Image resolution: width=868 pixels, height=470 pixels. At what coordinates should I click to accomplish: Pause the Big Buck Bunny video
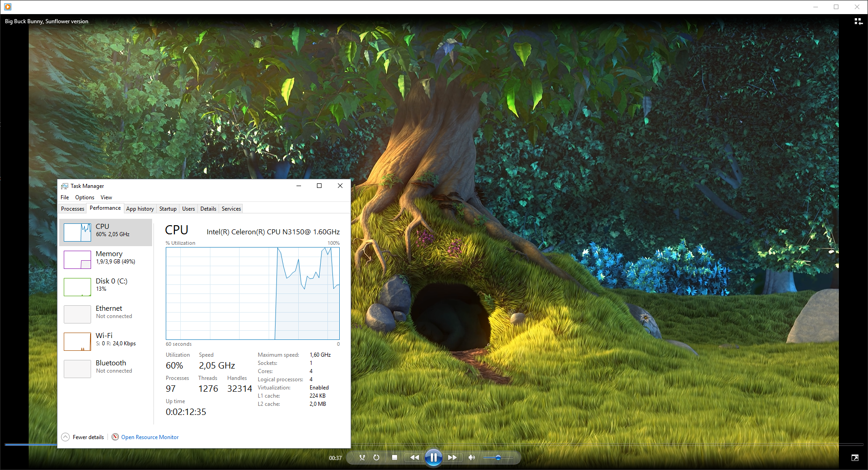tap(434, 457)
